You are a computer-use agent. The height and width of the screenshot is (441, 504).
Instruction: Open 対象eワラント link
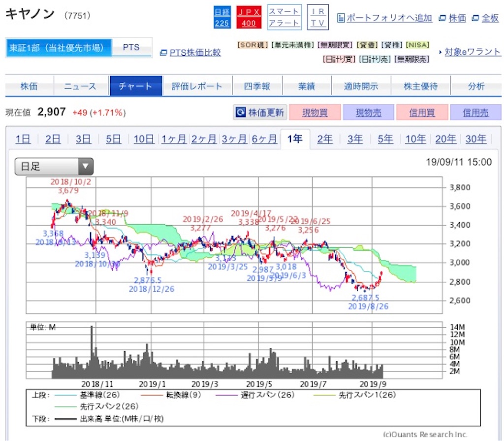(x=472, y=52)
